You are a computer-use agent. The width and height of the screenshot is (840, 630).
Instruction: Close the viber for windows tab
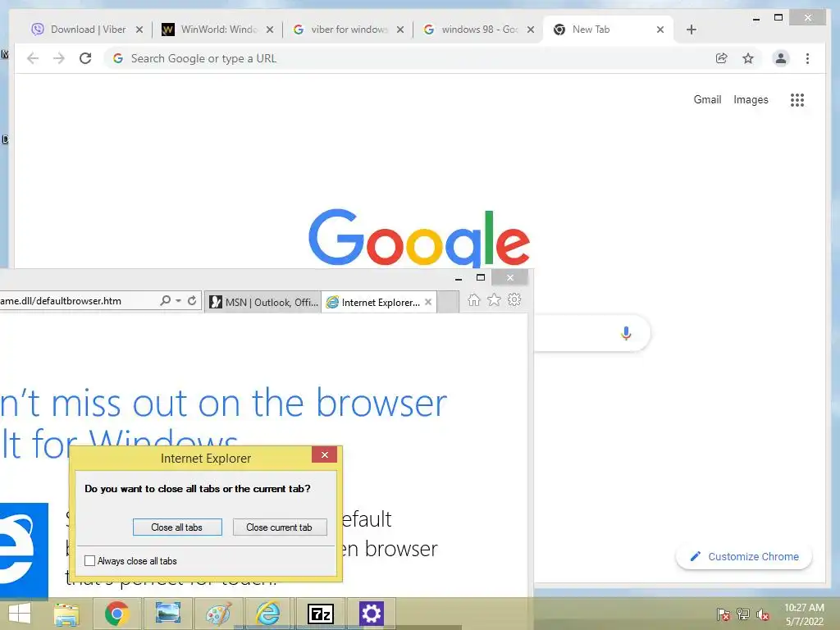[400, 30]
